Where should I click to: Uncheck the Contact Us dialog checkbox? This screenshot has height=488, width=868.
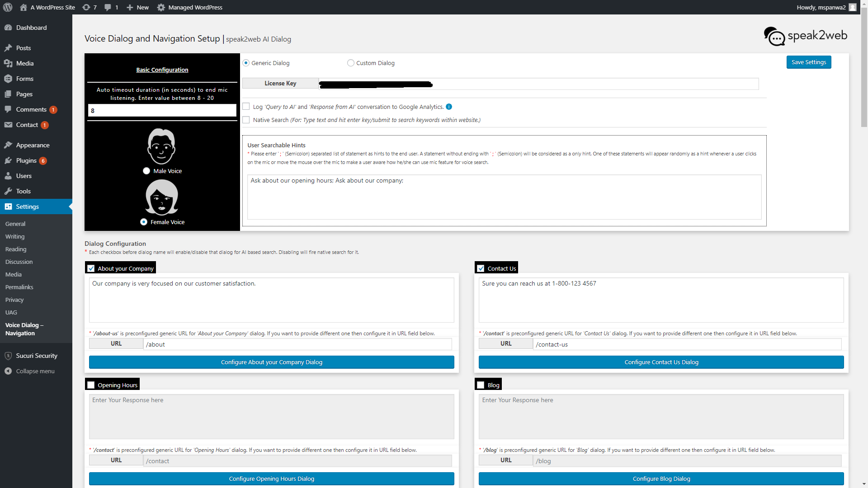tap(481, 268)
